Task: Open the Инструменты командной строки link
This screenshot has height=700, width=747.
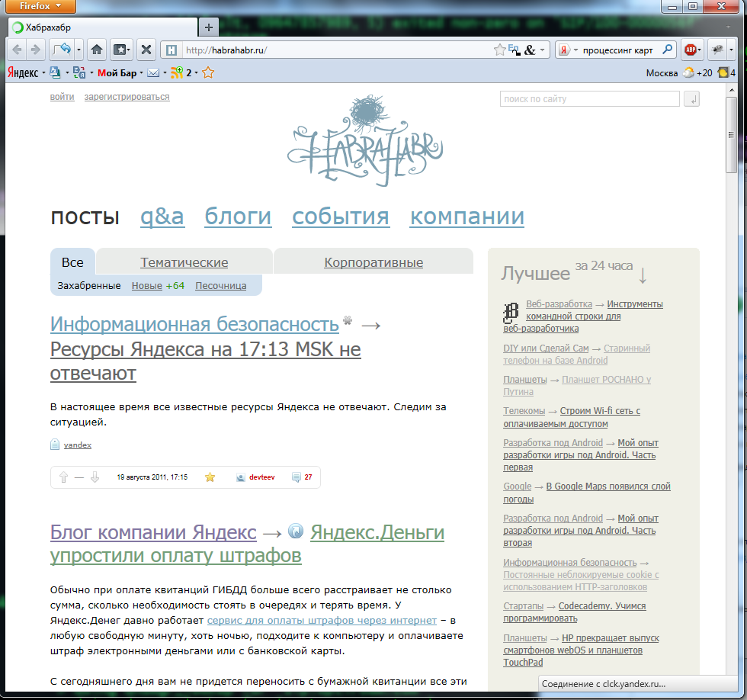Action: (x=583, y=316)
